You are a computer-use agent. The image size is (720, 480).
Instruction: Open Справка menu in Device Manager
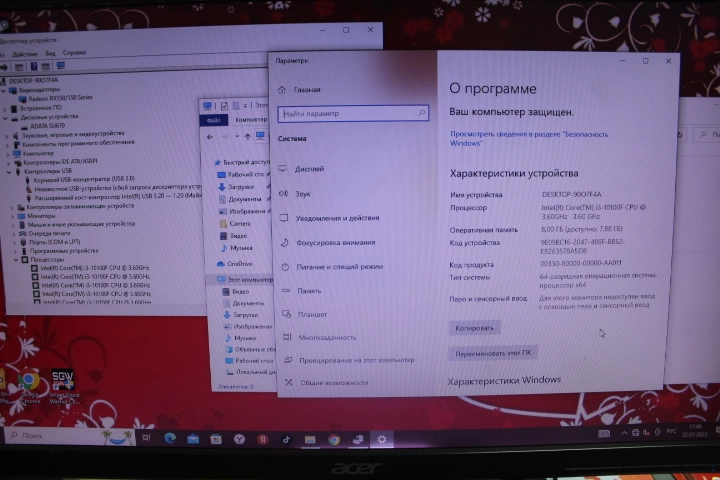point(74,53)
